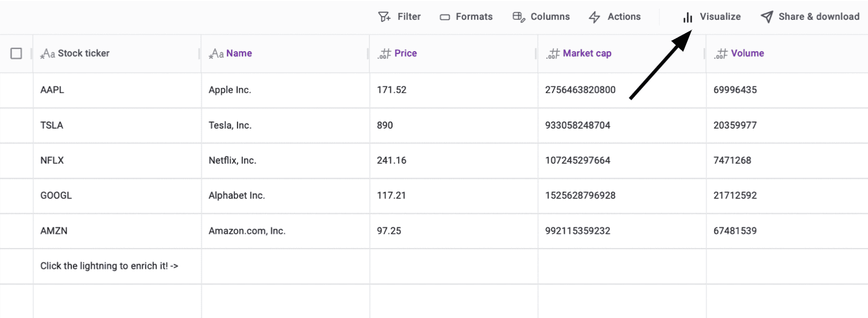Image resolution: width=868 pixels, height=318 pixels.
Task: Select volume cell 20359977
Action: tap(787, 125)
